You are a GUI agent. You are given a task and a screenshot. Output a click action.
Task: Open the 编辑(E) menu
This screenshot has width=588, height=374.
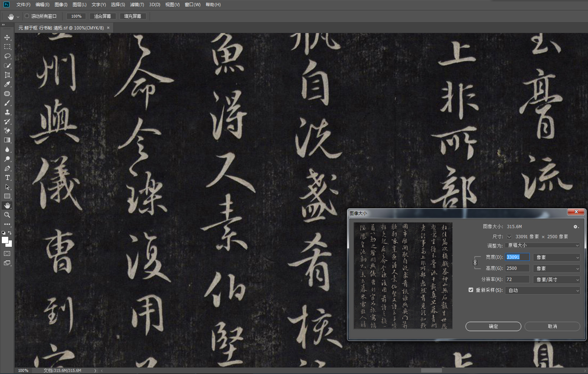42,5
